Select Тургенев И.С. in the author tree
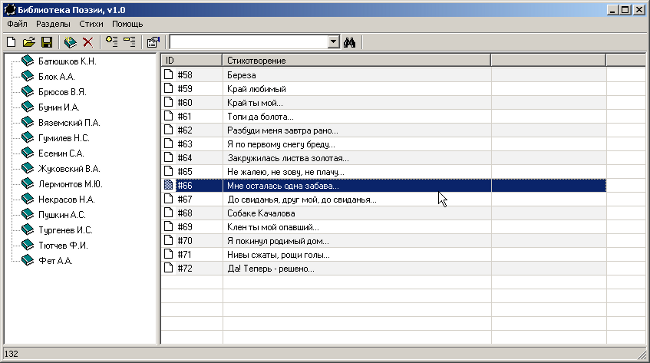This screenshot has width=650, height=363. 65,230
